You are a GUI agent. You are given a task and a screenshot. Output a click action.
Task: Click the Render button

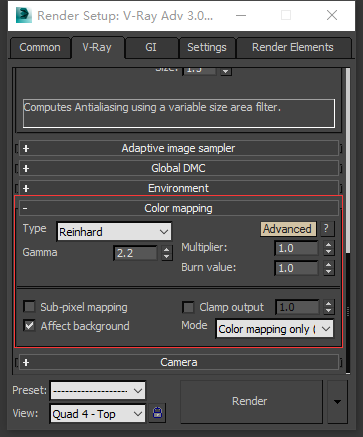click(x=251, y=401)
